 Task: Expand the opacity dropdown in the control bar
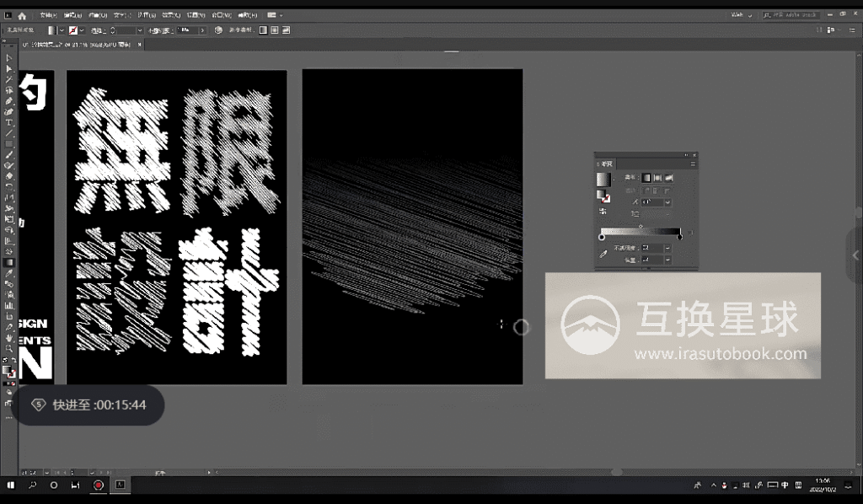point(203,29)
